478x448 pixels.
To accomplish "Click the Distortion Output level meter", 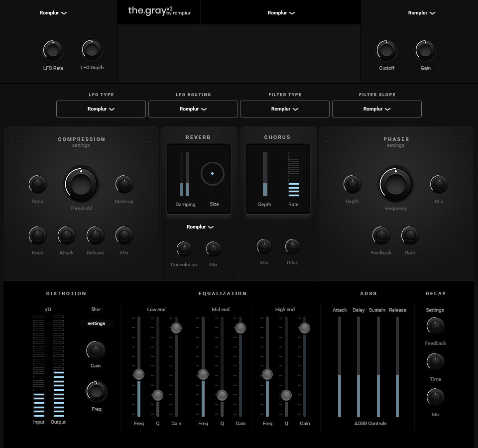I will (x=58, y=366).
